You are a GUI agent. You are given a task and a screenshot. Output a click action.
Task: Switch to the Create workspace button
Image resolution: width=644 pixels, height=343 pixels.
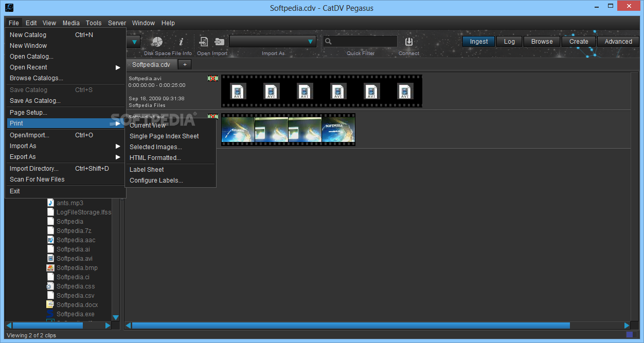[579, 42]
